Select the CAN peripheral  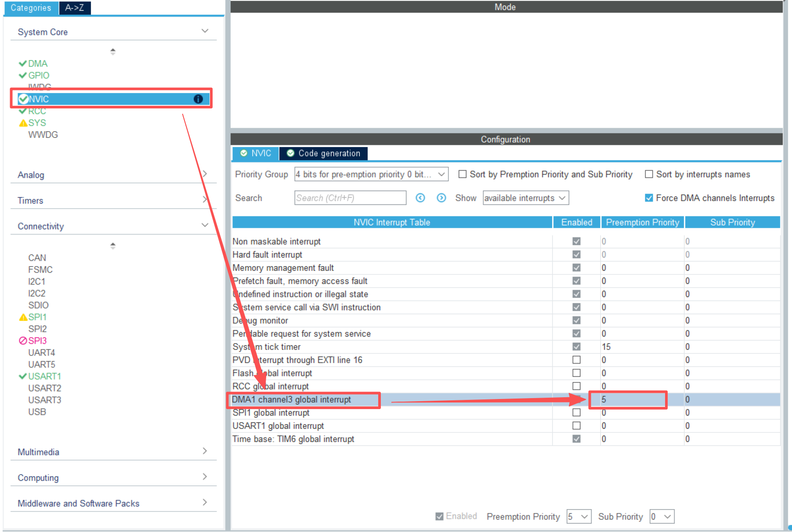(37, 258)
